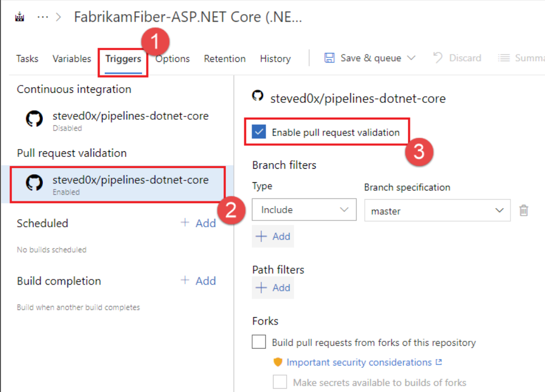The image size is (545, 392).
Task: Open the breadcrumb ellipsis menu
Action: [43, 17]
